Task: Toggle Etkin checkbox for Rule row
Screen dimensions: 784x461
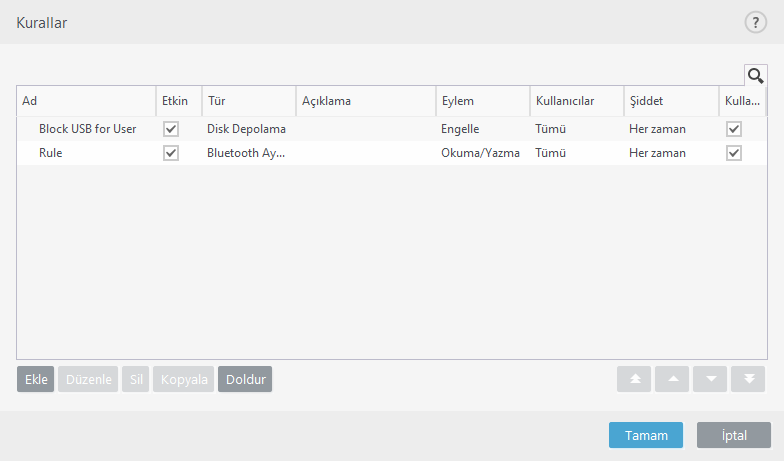Action: tap(171, 153)
